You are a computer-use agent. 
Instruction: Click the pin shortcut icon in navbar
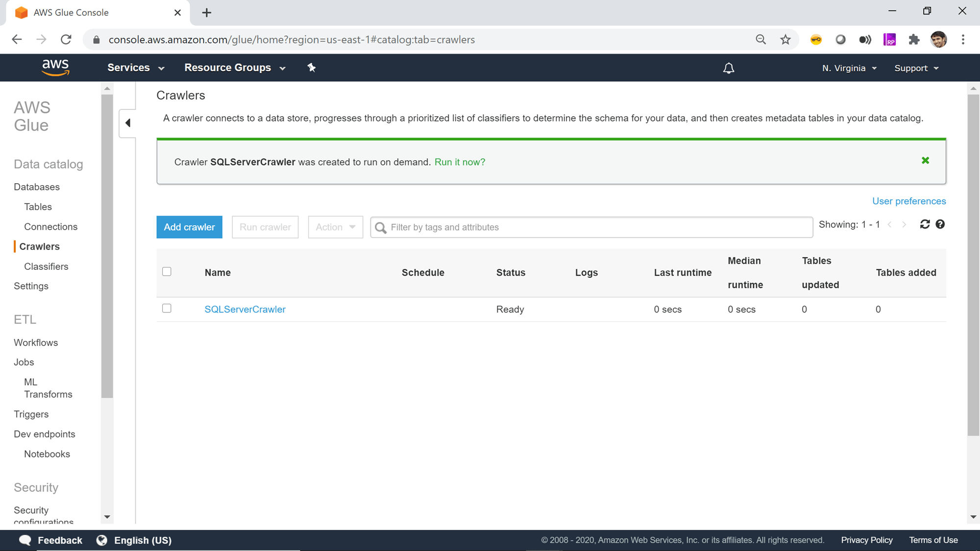tap(312, 68)
